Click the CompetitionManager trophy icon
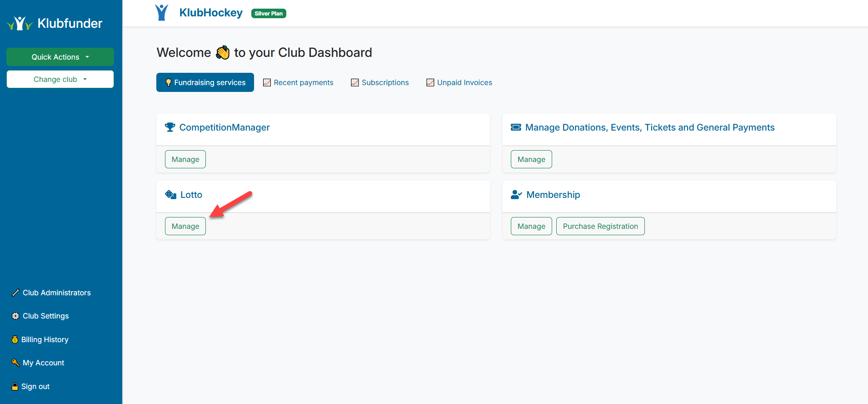This screenshot has width=868, height=404. (x=170, y=127)
